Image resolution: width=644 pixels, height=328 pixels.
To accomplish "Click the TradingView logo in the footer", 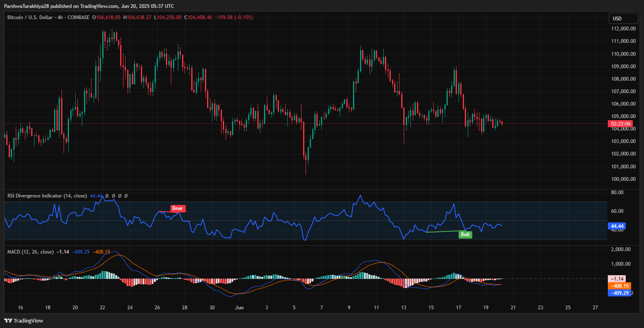I will [x=24, y=321].
